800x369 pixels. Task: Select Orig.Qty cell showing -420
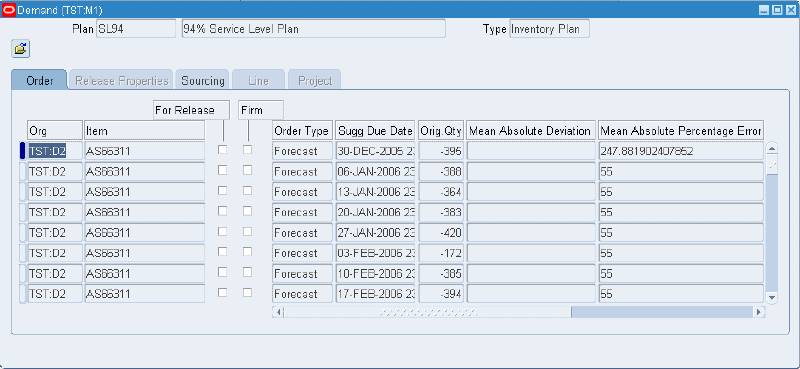click(441, 233)
